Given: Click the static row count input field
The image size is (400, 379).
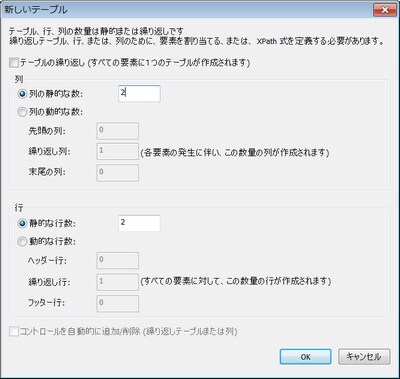Looking at the screenshot, I should click(x=139, y=223).
